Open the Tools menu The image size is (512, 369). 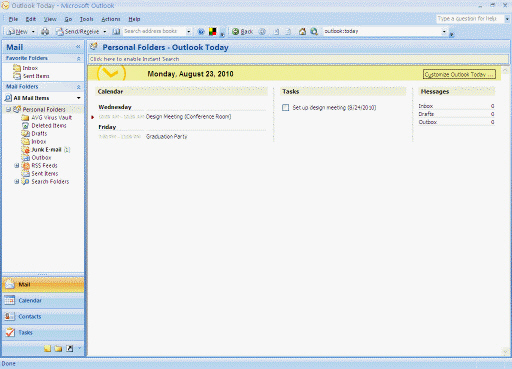pyautogui.click(x=86, y=19)
